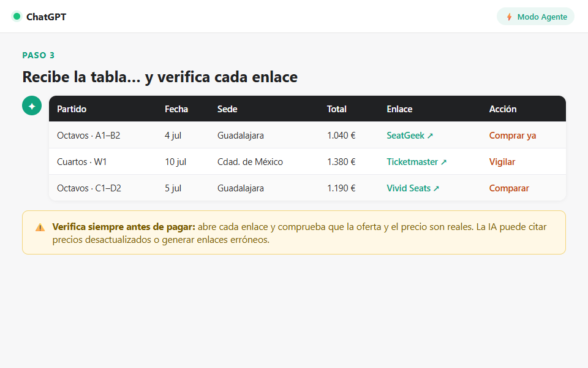The image size is (588, 368).
Task: Click the Enlace column header
Action: coord(399,109)
